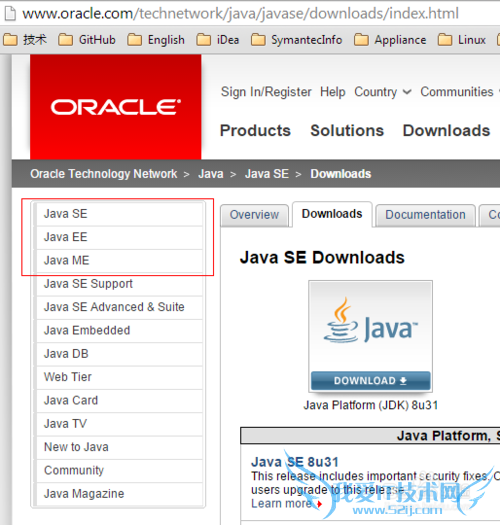Open Java SE Support in sidebar
This screenshot has height=525, width=500.
119,284
